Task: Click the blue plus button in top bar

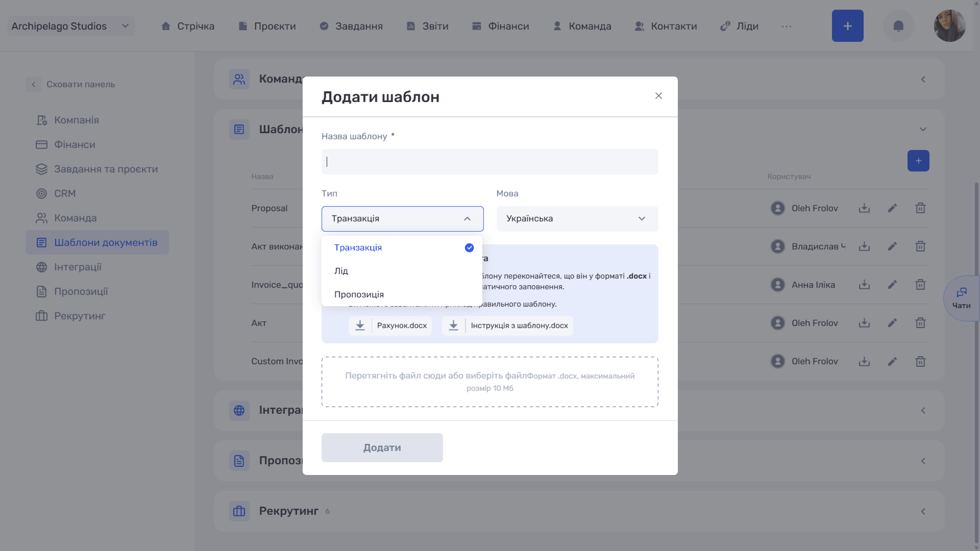Action: coord(847,26)
